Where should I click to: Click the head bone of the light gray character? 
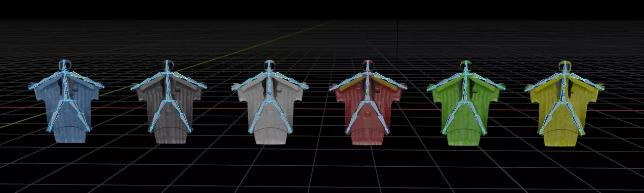(x=270, y=65)
